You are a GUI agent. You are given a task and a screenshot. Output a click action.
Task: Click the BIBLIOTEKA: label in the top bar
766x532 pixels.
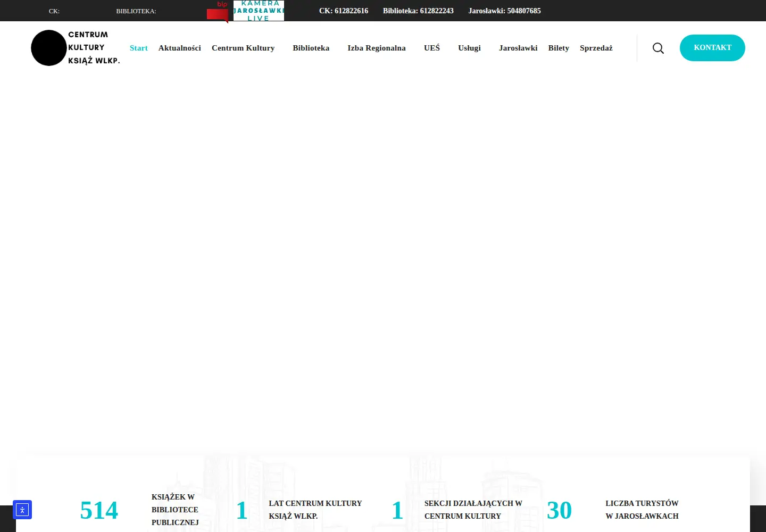coord(136,11)
